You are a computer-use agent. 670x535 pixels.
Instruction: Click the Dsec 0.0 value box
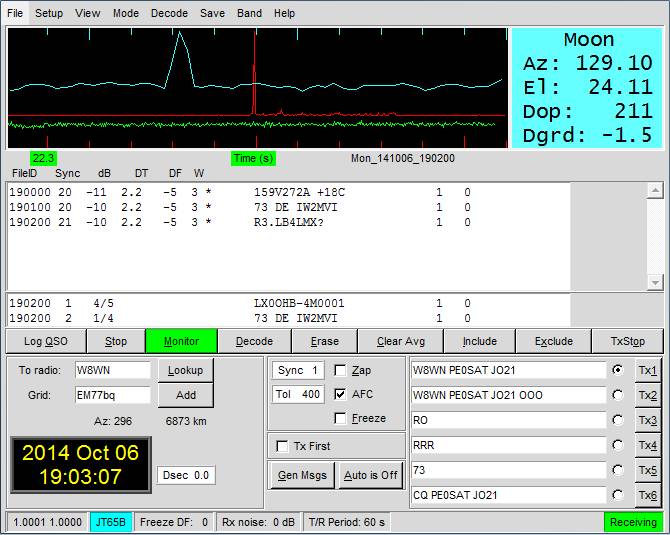tap(186, 475)
